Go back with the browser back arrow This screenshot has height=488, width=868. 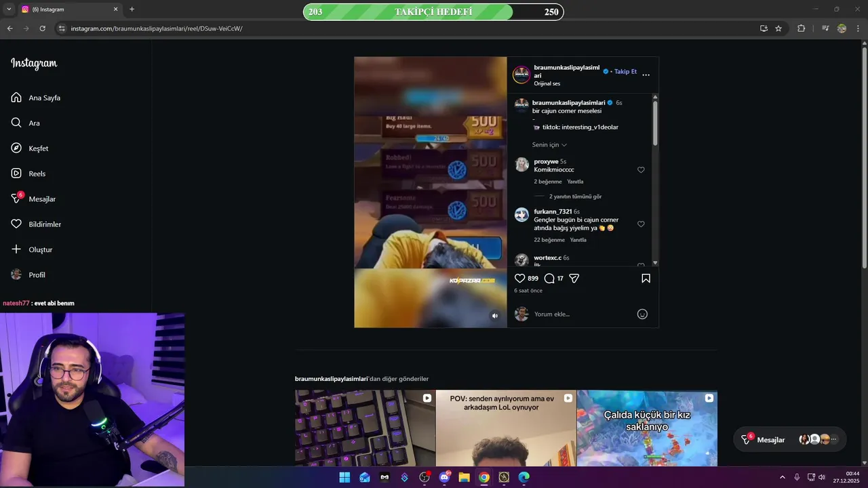point(9,28)
